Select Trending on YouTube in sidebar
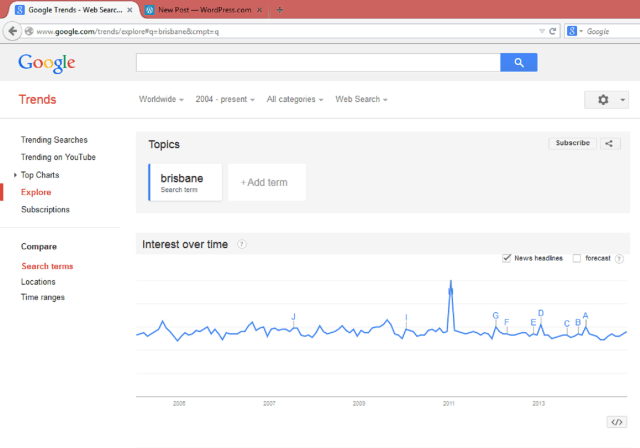This screenshot has height=448, width=640. click(x=58, y=157)
